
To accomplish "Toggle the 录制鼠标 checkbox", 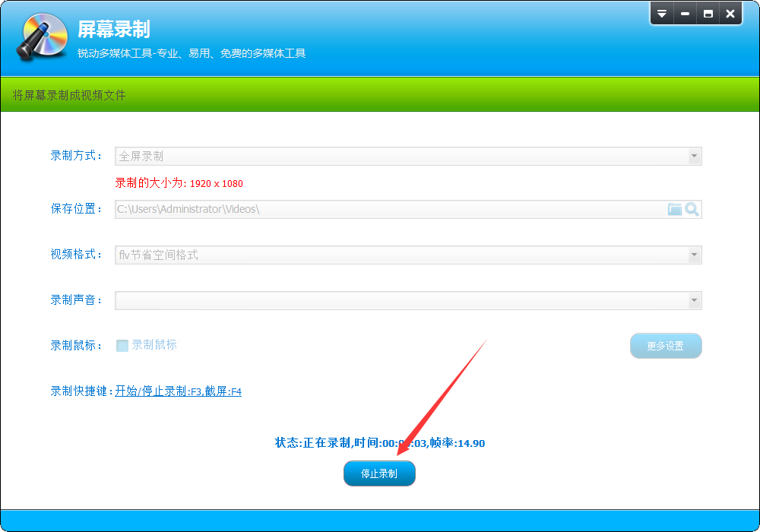I will pos(122,346).
